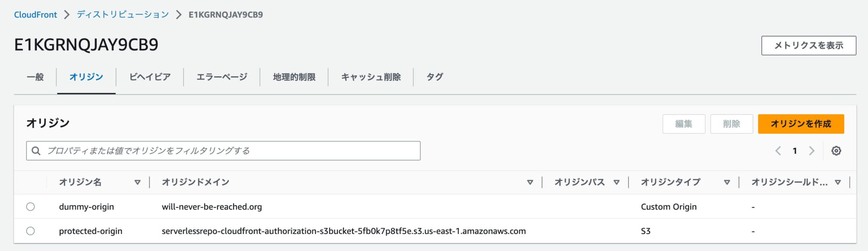The image size is (868, 251).
Task: Select the dummy-origin radio button
Action: [31, 207]
